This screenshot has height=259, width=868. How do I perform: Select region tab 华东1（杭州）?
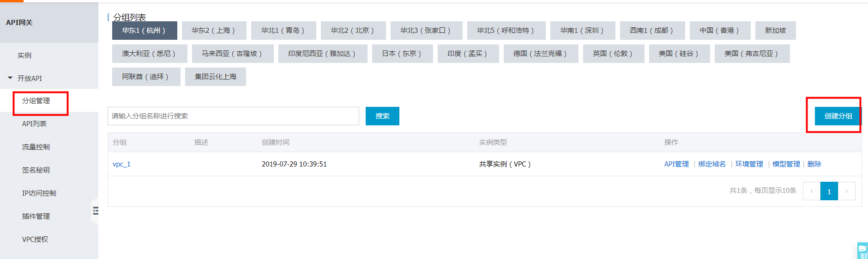click(x=145, y=31)
